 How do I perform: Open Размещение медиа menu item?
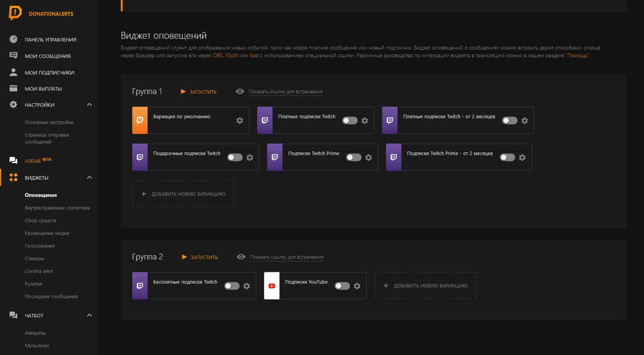tap(47, 233)
